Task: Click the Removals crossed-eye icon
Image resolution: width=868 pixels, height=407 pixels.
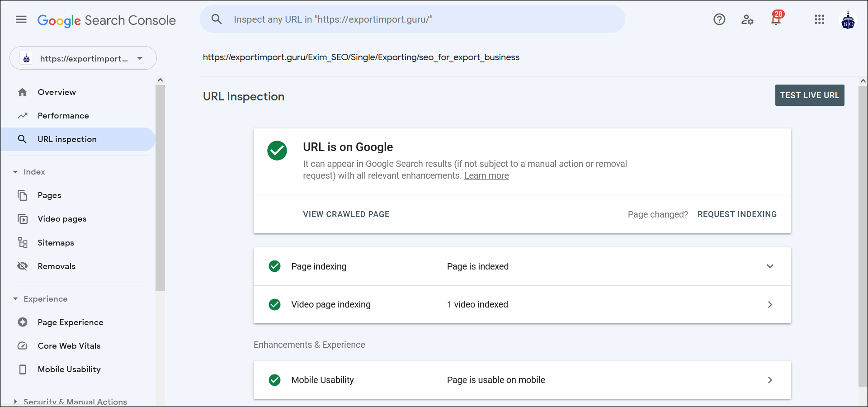Action: coord(23,266)
